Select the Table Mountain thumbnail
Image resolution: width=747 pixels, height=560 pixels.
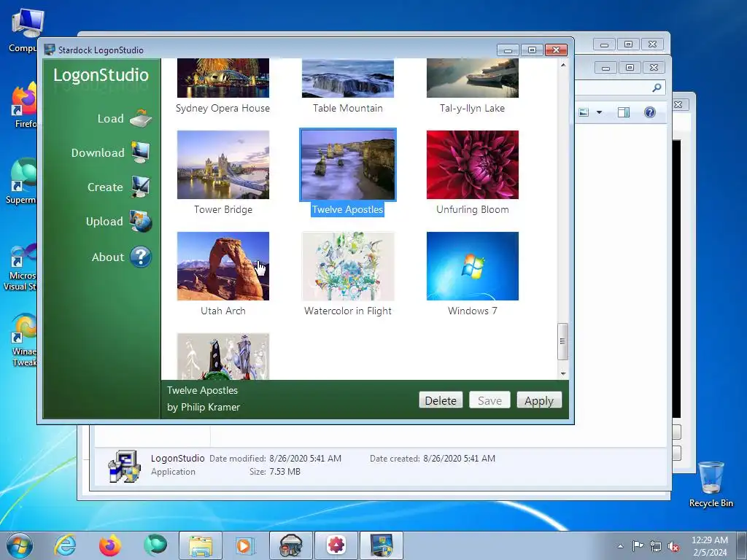pyautogui.click(x=348, y=78)
